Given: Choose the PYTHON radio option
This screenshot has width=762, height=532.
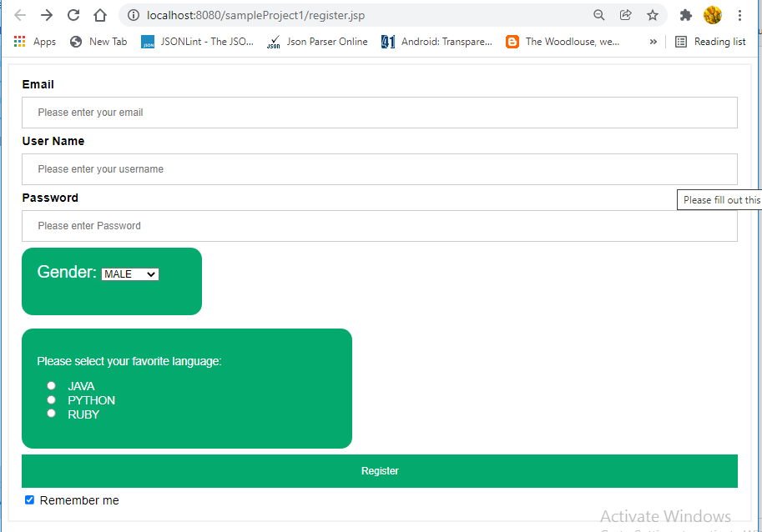Looking at the screenshot, I should [51, 399].
